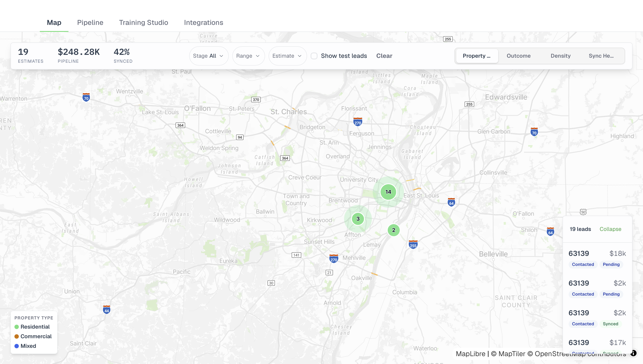This screenshot has width=643, height=364.
Task: Open the 63139 lead worth $17k
Action: coord(597,347)
